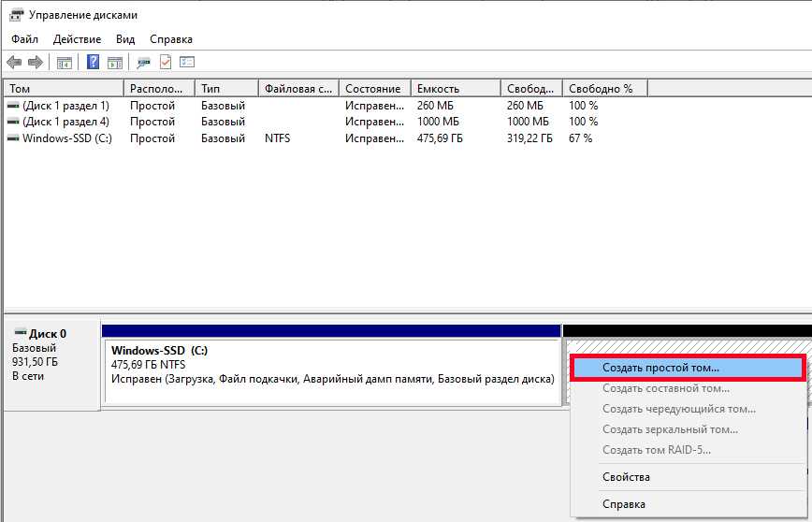Click the Forward arrow in the toolbar
Viewport: 812px width, 522px height.
click(36, 63)
